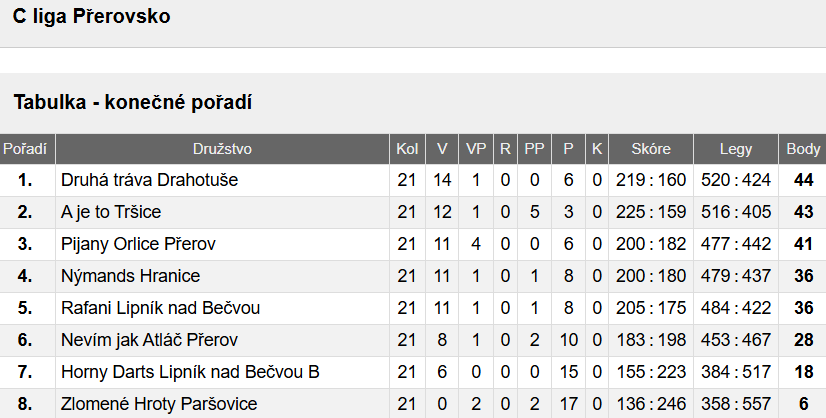The image size is (826, 418).
Task: Click team Druhá tráva Drahotuše
Action: pos(150,181)
